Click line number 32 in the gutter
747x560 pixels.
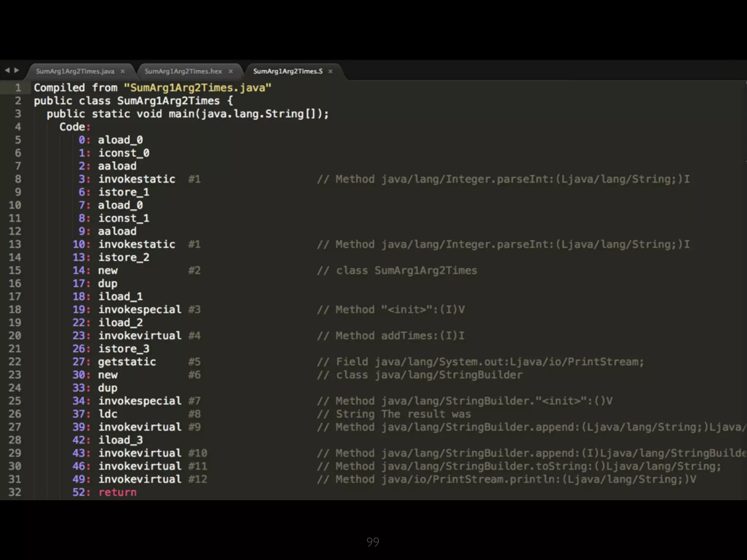pos(15,492)
